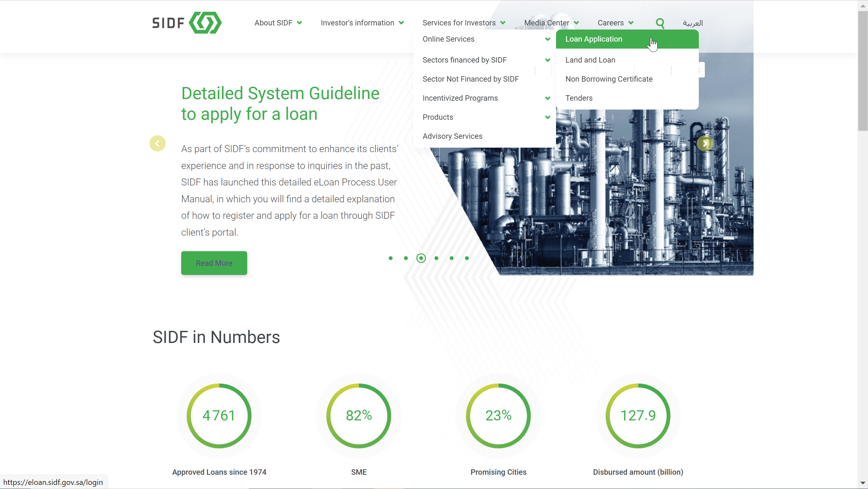Click the SIDF logo
868x489 pixels.
tap(187, 23)
